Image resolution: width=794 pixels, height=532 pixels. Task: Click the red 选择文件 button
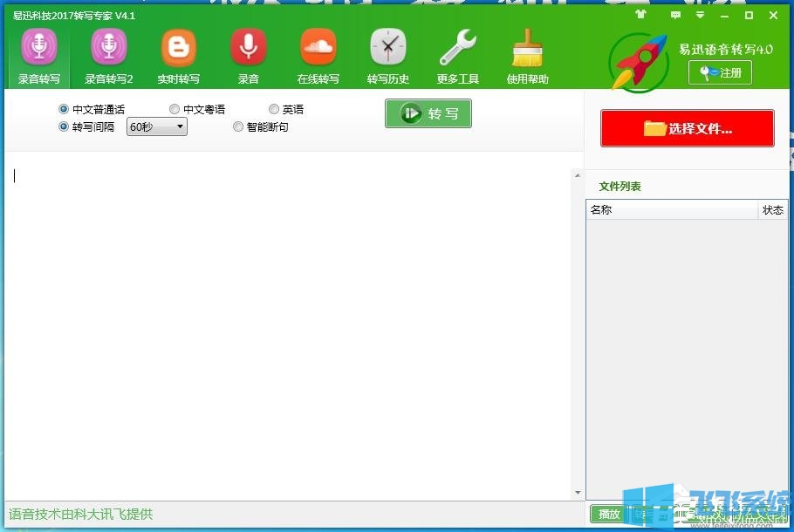pos(687,129)
